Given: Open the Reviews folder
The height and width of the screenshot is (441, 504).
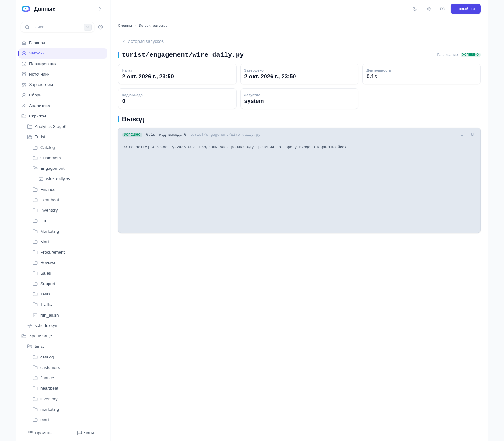Looking at the screenshot, I should pyautogui.click(x=63, y=263).
